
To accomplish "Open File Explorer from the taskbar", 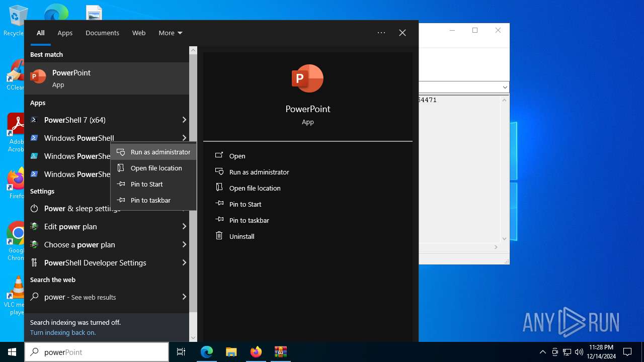I will click(231, 352).
